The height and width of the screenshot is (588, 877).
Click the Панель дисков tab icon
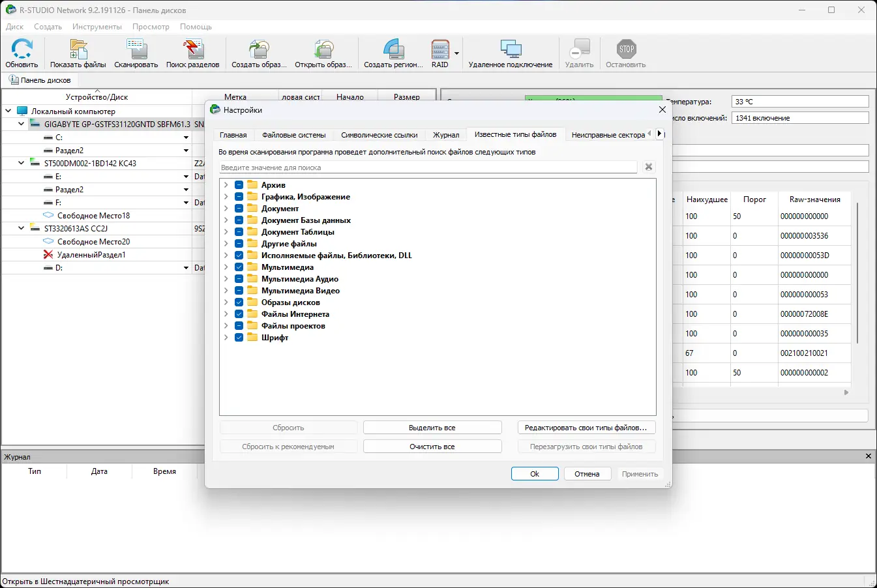pos(13,80)
